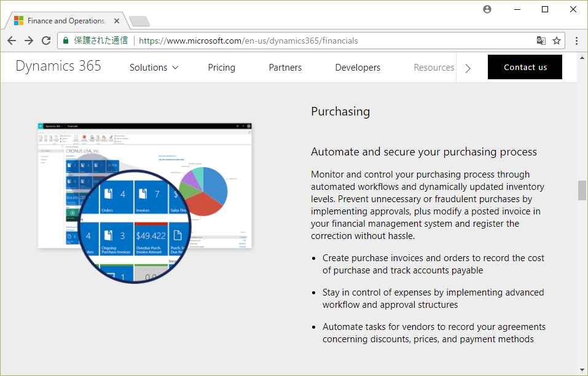Click the paragraph starting 'Monitor and control'
Screen dimensions: 588x376
[x=428, y=205]
